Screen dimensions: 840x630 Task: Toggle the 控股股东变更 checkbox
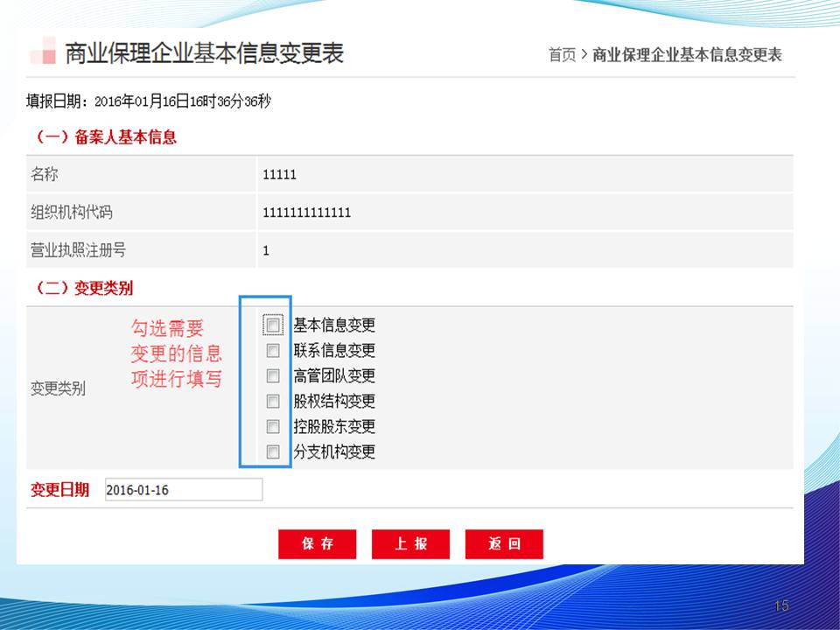(273, 427)
